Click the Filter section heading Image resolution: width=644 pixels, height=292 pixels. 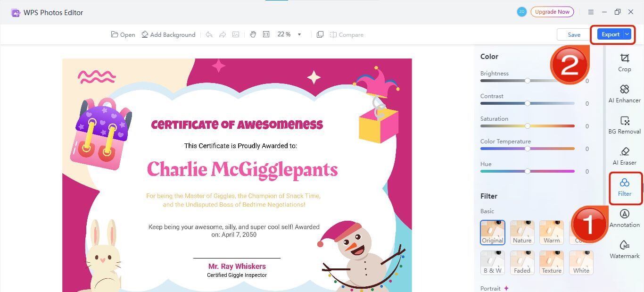tap(489, 196)
